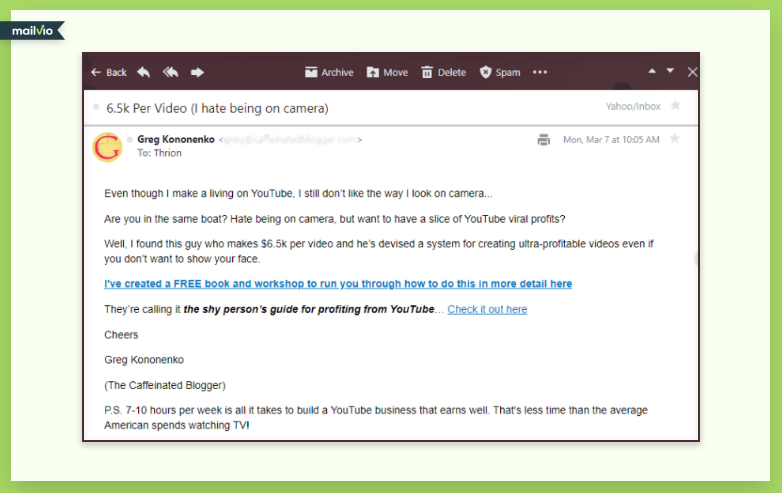The height and width of the screenshot is (493, 782).
Task: Click the Reply arrow icon
Action: (x=144, y=72)
